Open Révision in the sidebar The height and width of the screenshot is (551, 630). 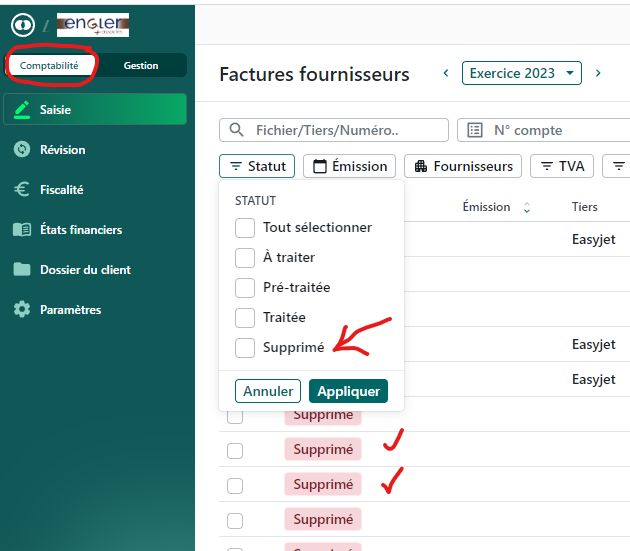pyautogui.click(x=62, y=150)
